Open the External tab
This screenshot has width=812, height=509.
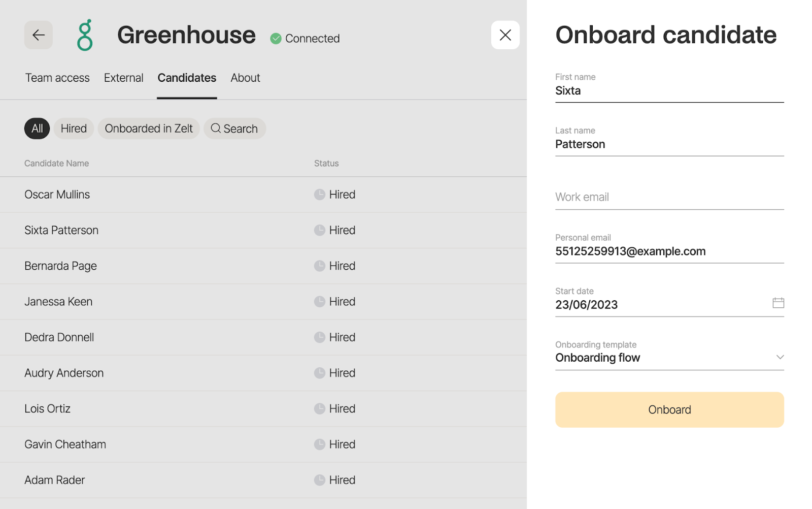pos(123,78)
